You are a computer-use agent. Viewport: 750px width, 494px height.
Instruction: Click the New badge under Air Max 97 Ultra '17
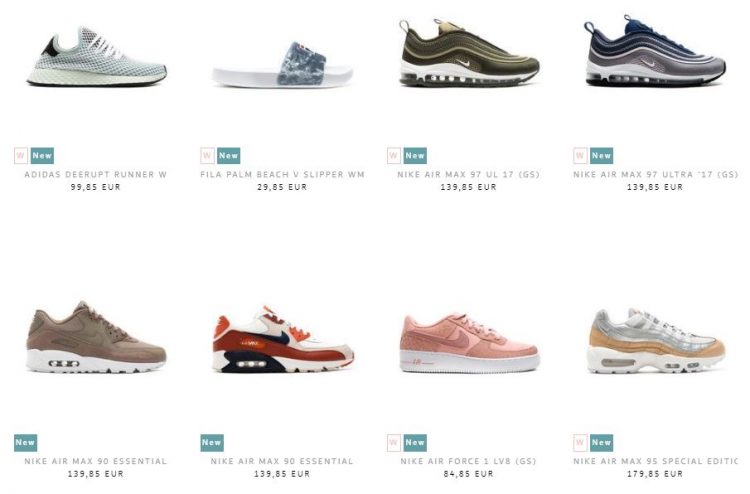click(601, 155)
